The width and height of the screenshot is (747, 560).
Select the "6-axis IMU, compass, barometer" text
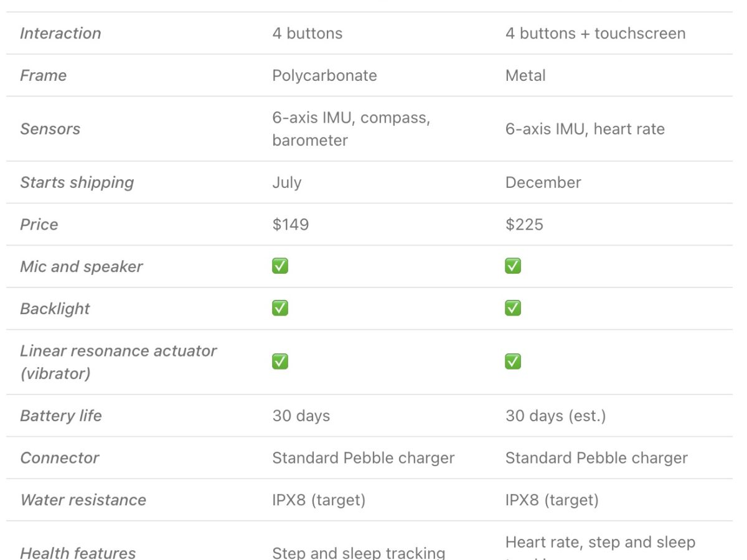coord(350,129)
